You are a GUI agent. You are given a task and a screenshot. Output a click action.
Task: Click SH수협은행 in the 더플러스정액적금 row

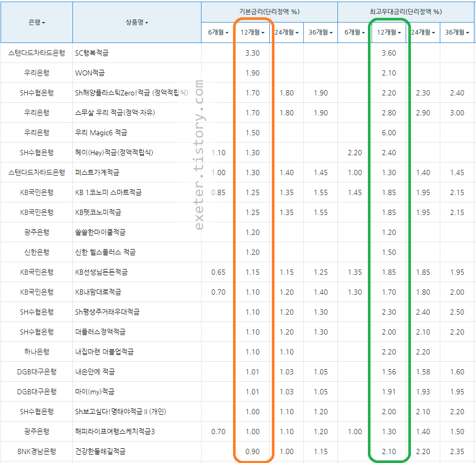(x=37, y=332)
